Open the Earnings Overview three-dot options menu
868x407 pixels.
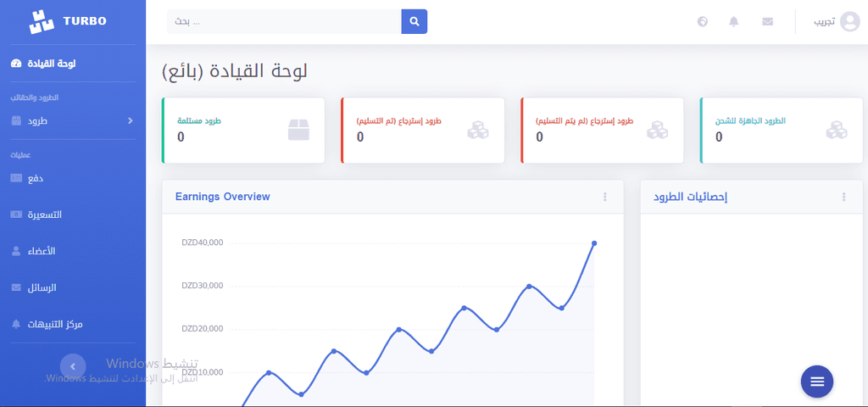(605, 197)
